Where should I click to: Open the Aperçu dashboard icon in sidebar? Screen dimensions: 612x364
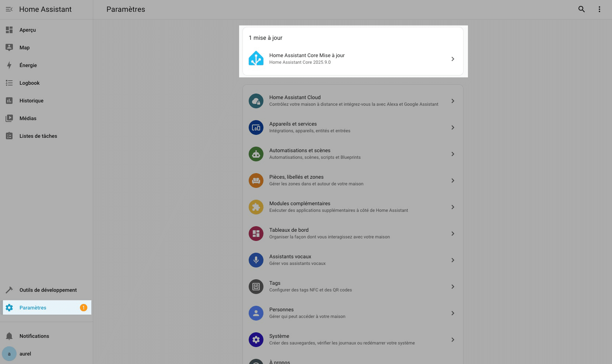pos(9,30)
